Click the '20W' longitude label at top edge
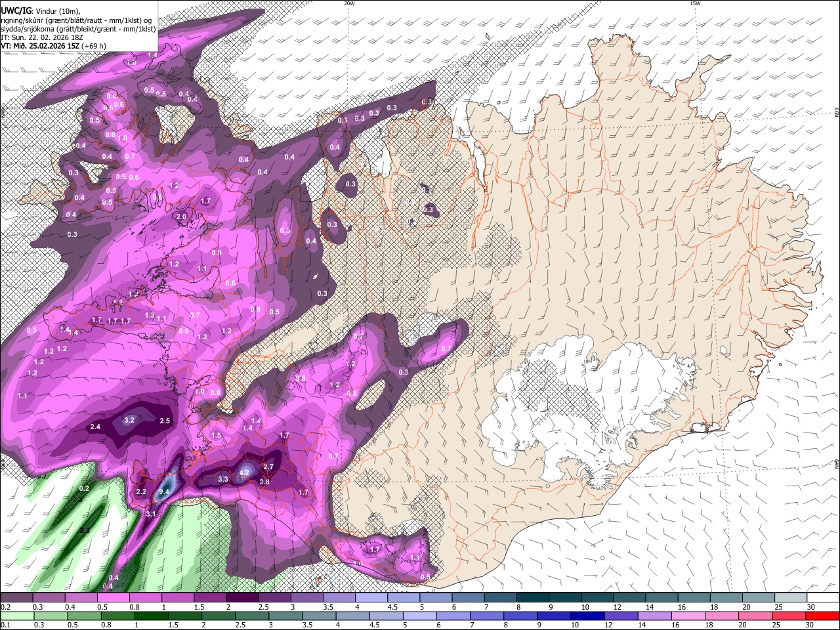840x630 pixels. pyautogui.click(x=349, y=3)
